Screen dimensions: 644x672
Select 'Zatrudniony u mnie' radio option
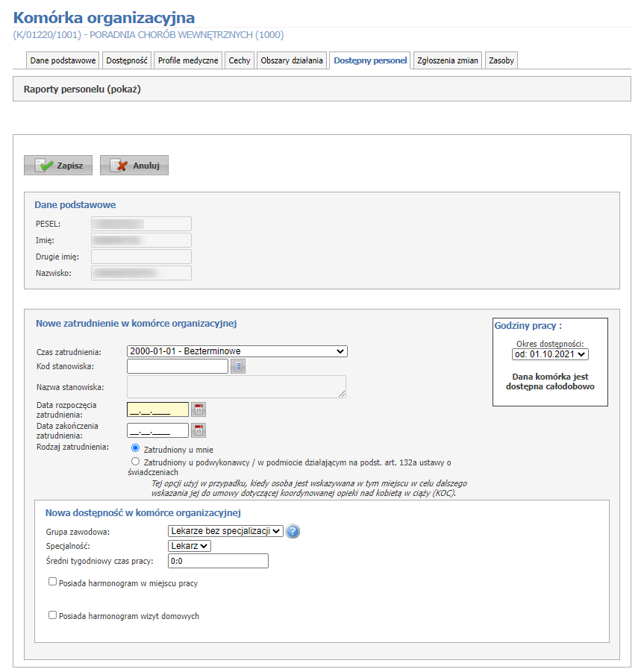135,448
